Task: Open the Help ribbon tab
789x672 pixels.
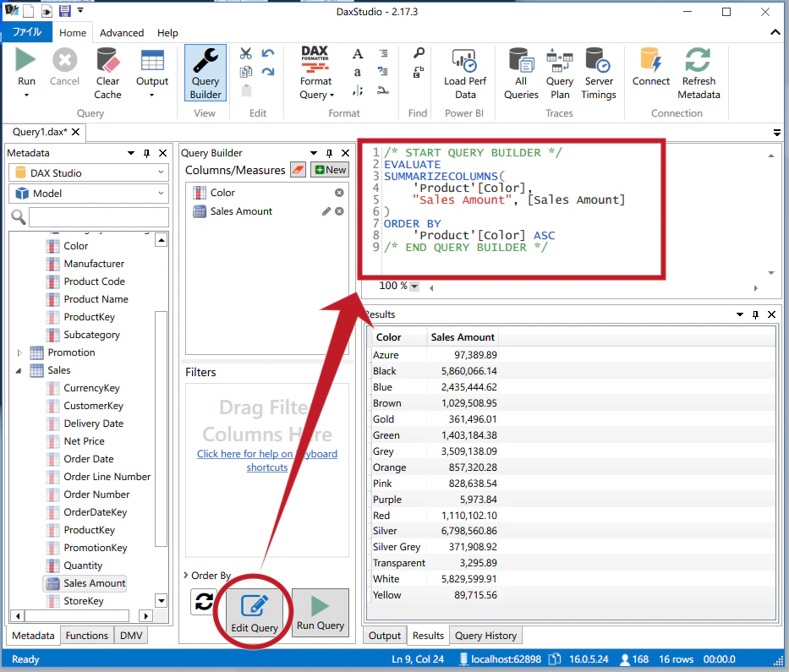Action: (167, 33)
